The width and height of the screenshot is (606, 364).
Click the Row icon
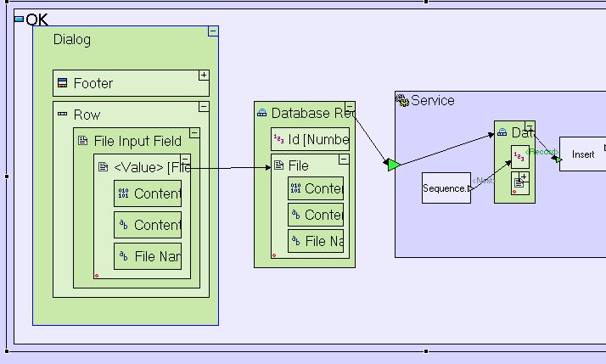[62, 115]
